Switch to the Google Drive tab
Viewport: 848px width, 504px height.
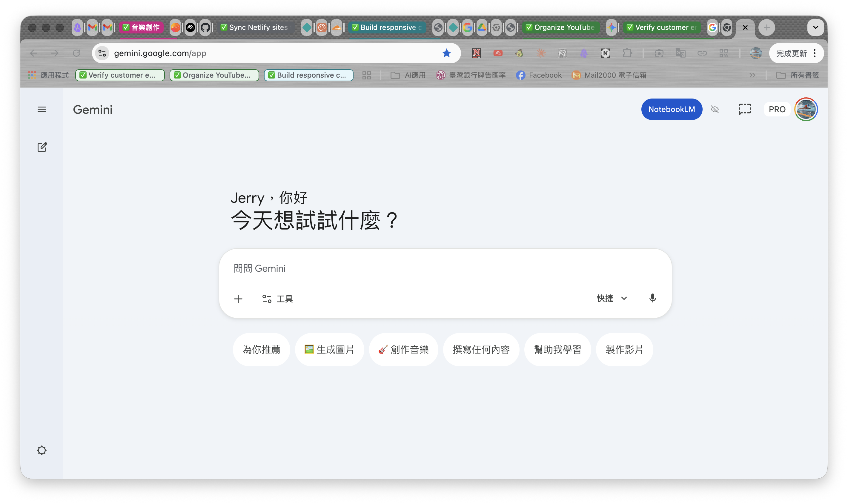482,27
